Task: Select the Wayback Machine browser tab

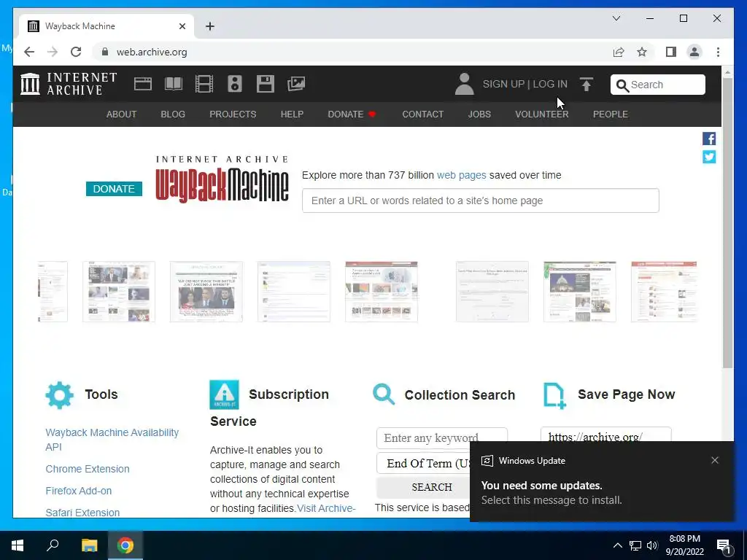Action: pos(107,26)
